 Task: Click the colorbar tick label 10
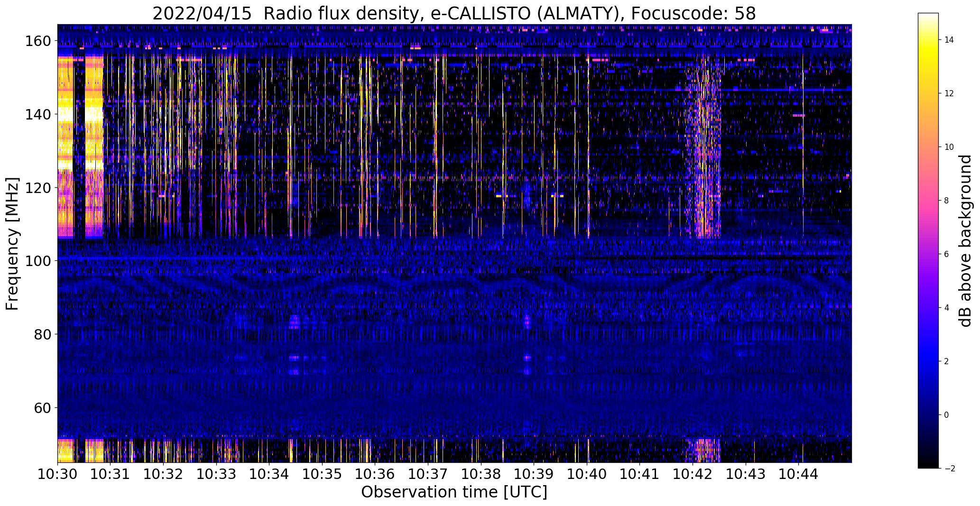[x=949, y=147]
